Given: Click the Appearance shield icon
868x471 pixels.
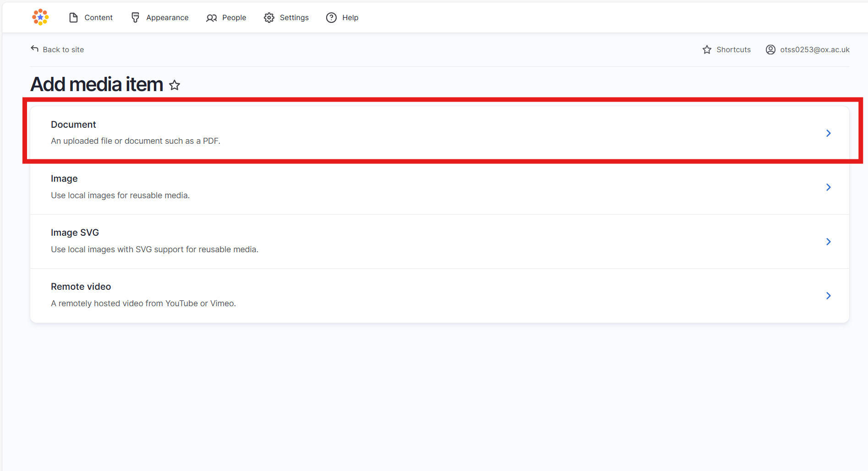Looking at the screenshot, I should point(135,17).
